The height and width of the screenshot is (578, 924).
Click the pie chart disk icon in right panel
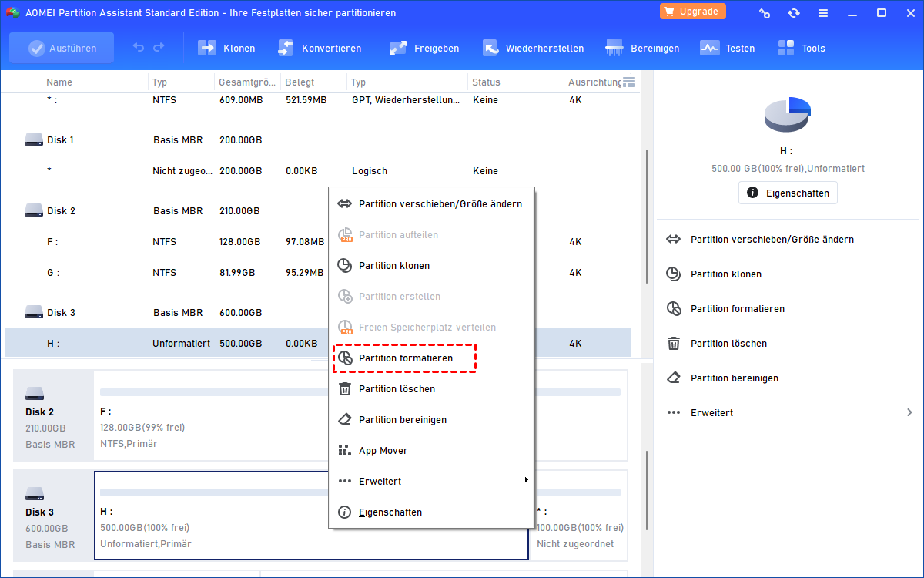tap(788, 115)
